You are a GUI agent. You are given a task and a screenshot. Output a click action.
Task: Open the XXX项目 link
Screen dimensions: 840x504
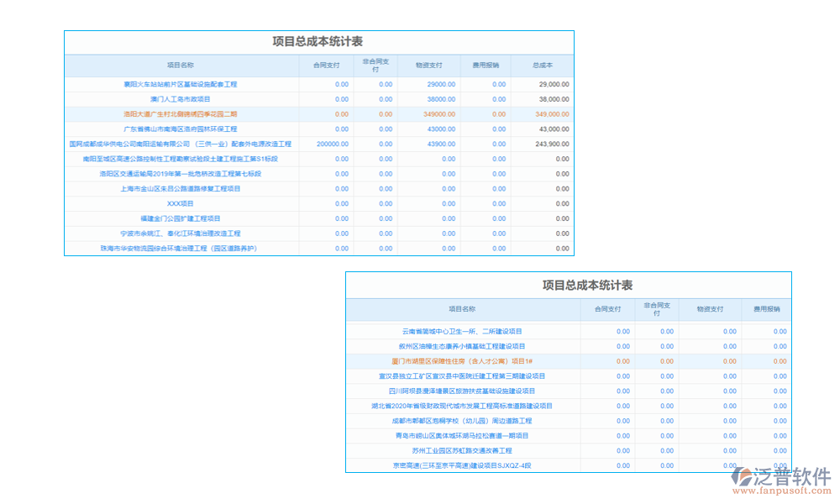pos(181,203)
